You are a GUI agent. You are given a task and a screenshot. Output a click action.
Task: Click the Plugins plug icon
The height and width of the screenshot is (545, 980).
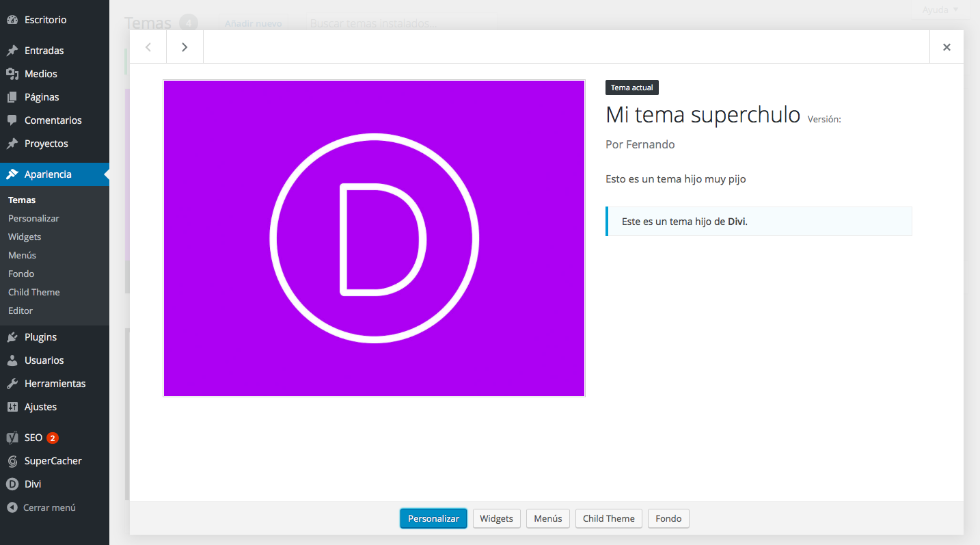click(x=12, y=337)
